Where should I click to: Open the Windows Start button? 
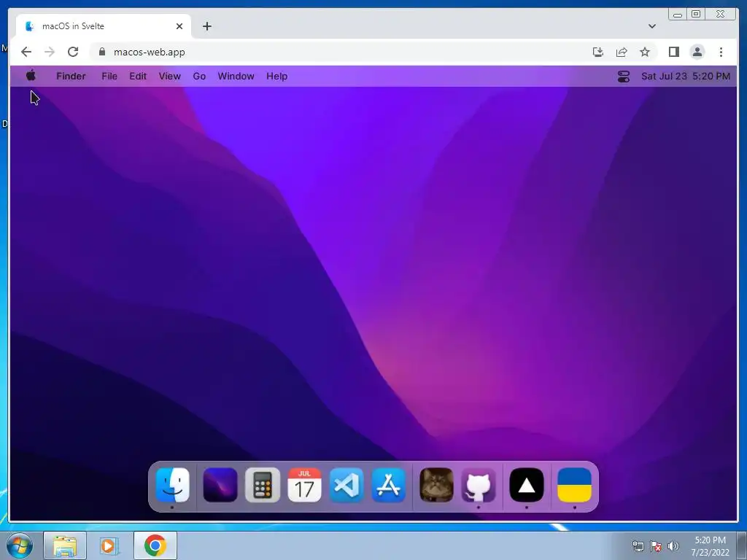click(x=20, y=545)
